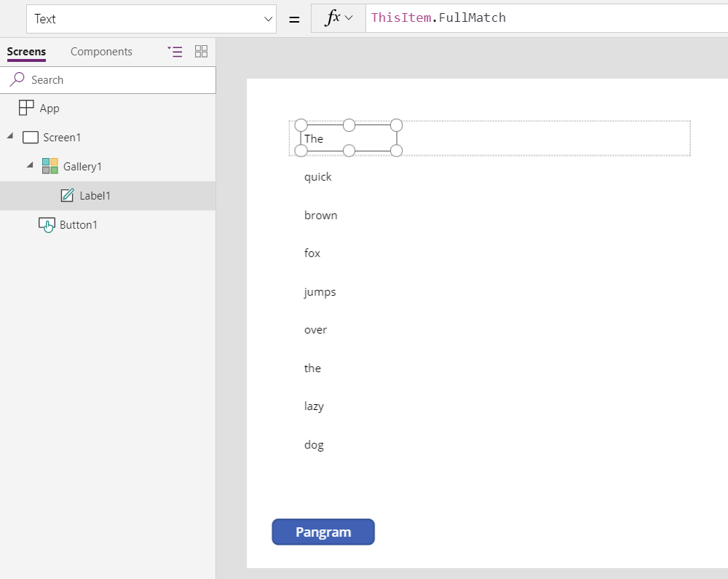
Task: Select Label1 in the tree
Action: pyautogui.click(x=108, y=195)
